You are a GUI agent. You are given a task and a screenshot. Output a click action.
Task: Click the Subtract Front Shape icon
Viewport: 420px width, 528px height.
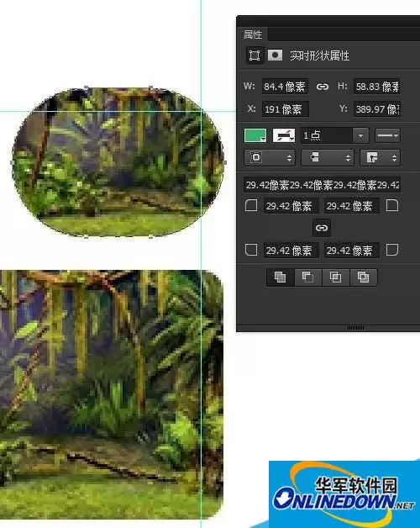click(308, 277)
